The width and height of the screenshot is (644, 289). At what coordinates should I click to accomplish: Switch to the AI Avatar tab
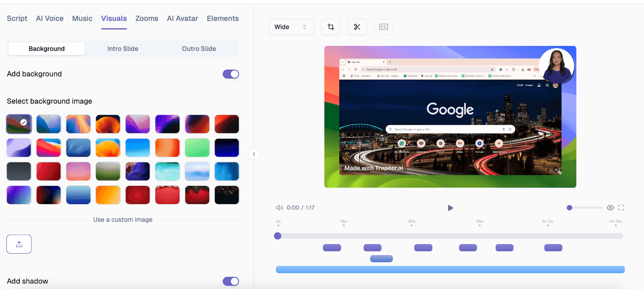tap(182, 19)
